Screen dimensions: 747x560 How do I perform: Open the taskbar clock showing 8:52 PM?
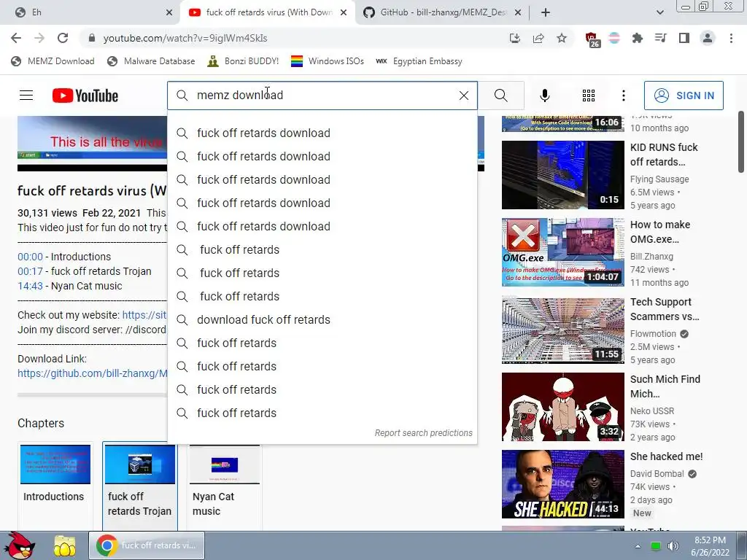[710, 546]
